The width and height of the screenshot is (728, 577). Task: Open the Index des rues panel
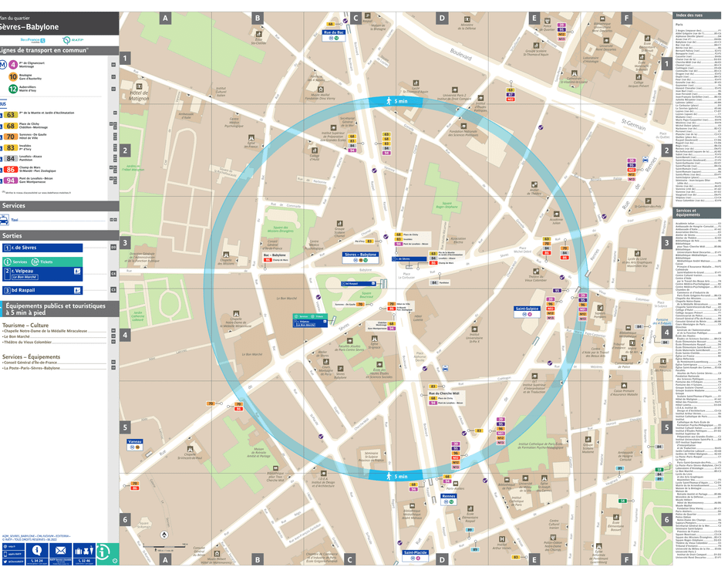[x=689, y=14]
